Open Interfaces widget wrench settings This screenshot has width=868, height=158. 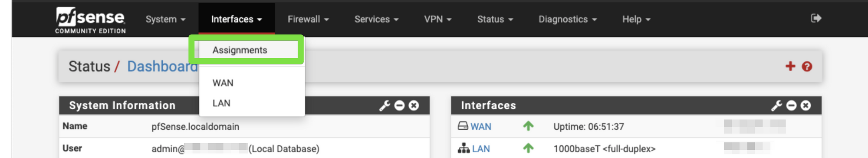coord(776,105)
